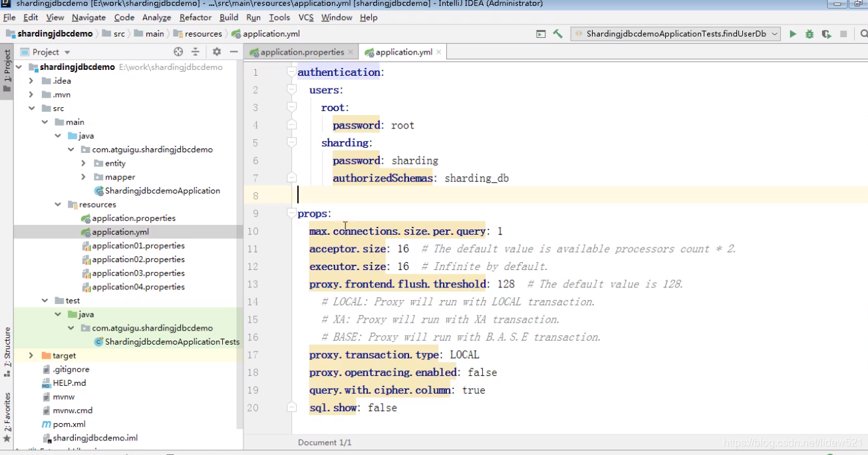868x455 pixels.
Task: Click application.yml breadcrumb in navigation bar
Action: click(271, 34)
